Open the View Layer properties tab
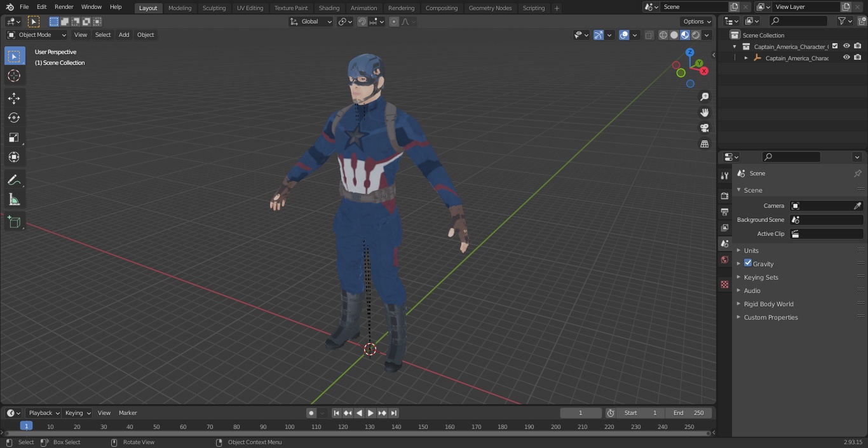 pos(724,227)
